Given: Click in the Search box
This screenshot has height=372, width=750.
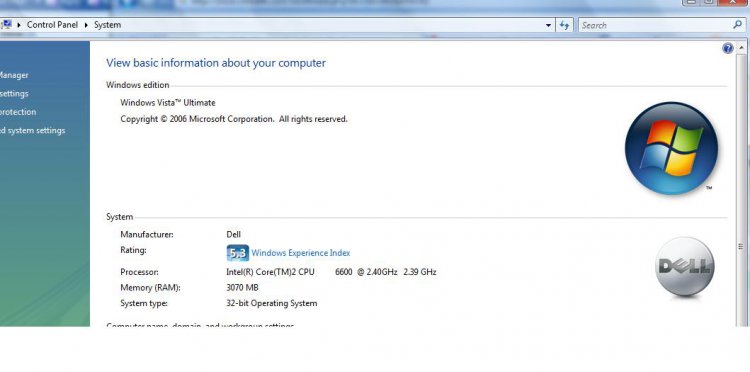Looking at the screenshot, I should coord(655,25).
